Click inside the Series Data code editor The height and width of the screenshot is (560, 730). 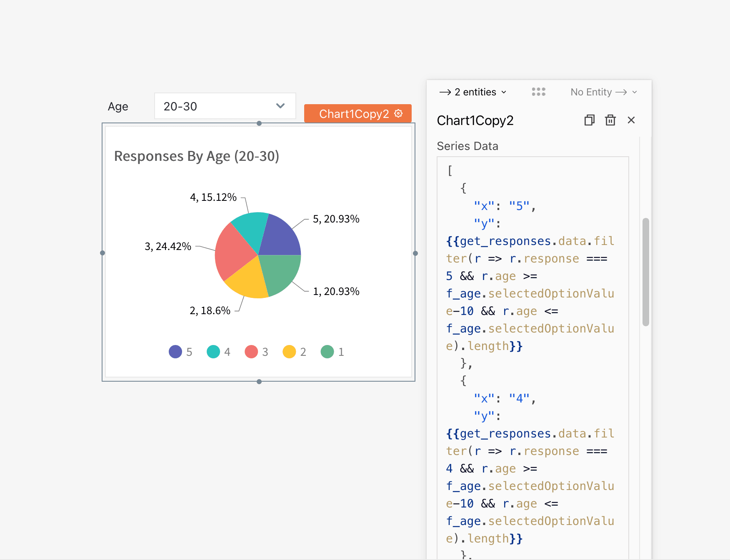tap(532, 358)
